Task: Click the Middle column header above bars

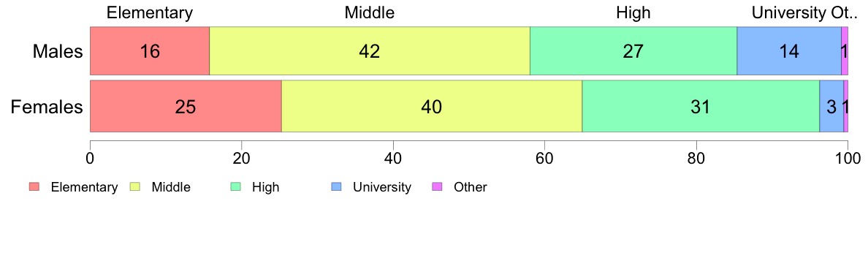Action: coord(370,12)
